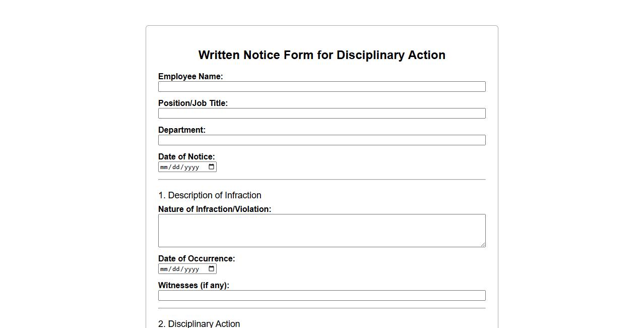Select the day segment in Date of Notice

[175, 167]
